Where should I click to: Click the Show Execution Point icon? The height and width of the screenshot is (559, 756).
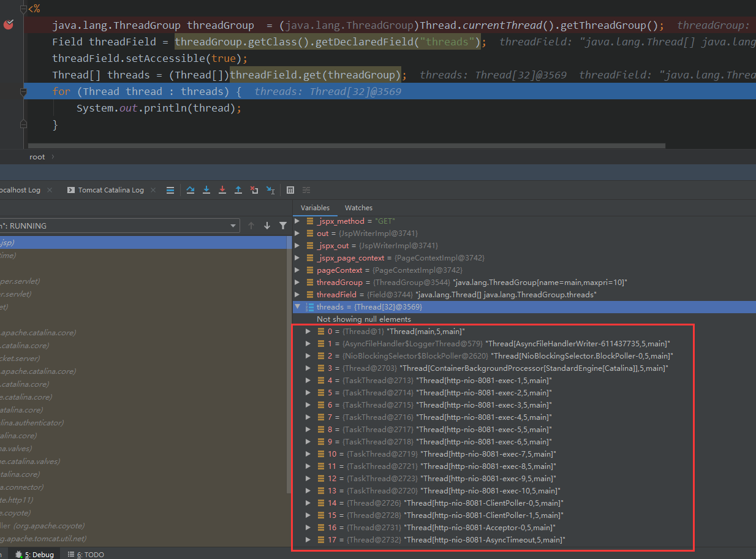[170, 190]
